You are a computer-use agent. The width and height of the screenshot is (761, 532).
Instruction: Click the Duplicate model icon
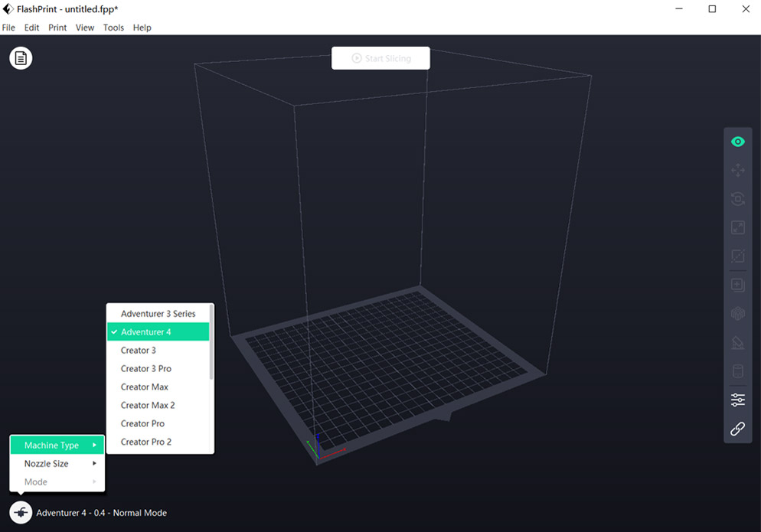pos(738,285)
